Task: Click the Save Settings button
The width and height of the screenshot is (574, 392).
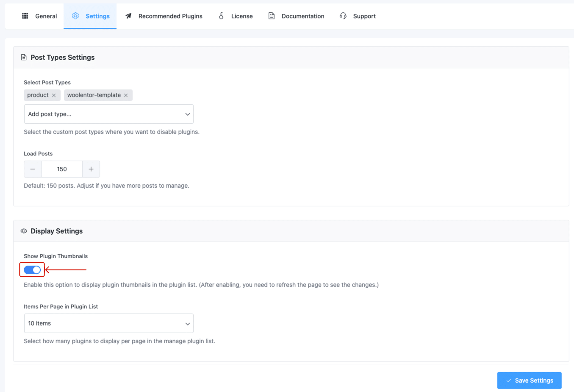Action: click(x=529, y=380)
